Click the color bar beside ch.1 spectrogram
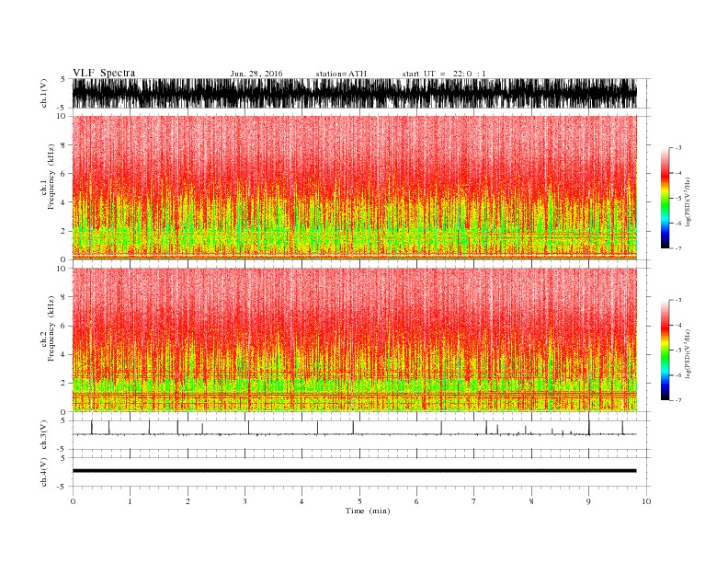 (665, 198)
